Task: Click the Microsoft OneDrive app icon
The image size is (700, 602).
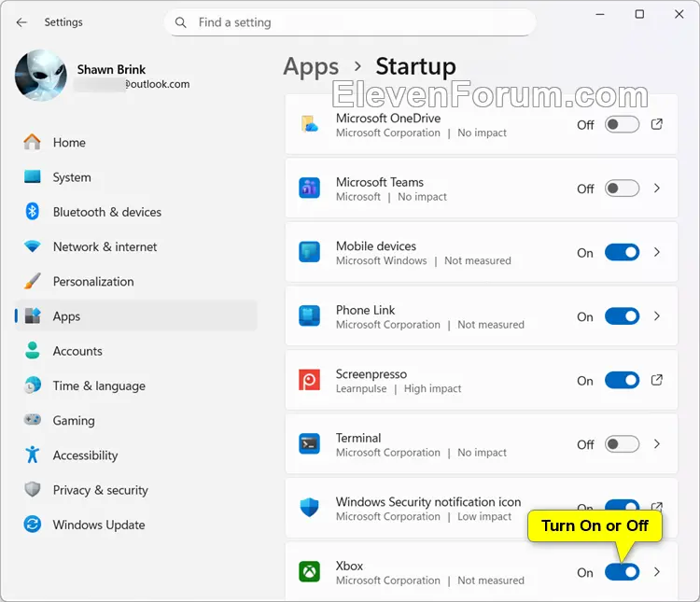Action: click(x=309, y=124)
